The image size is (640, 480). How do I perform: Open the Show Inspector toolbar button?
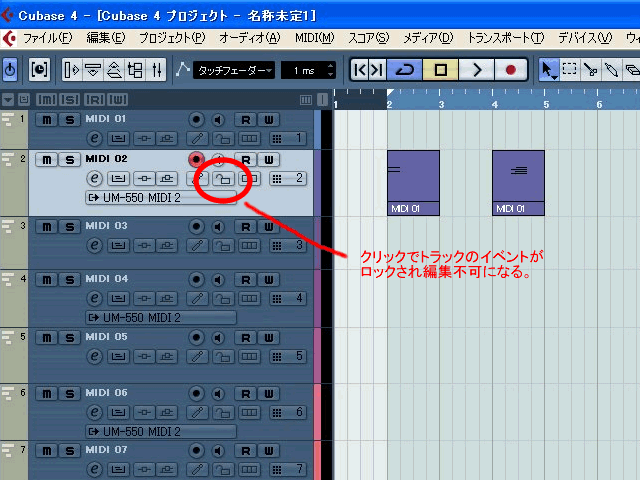(72, 70)
